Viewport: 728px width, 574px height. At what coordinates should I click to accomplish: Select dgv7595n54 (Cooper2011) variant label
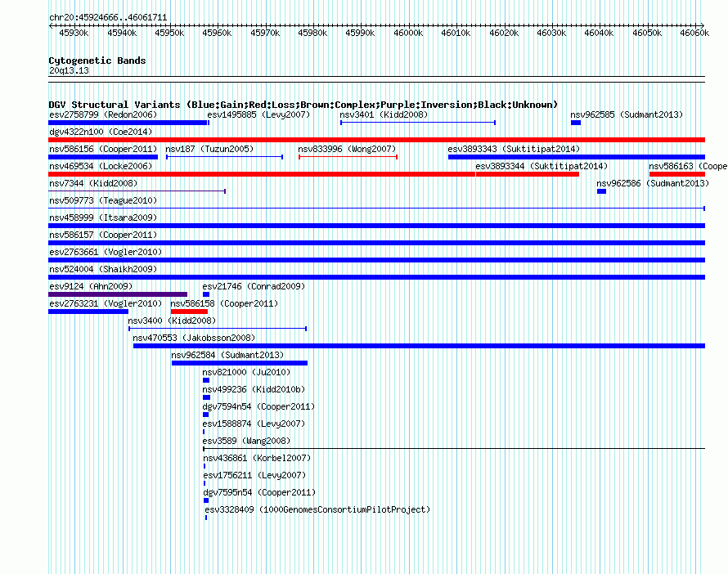[259, 492]
